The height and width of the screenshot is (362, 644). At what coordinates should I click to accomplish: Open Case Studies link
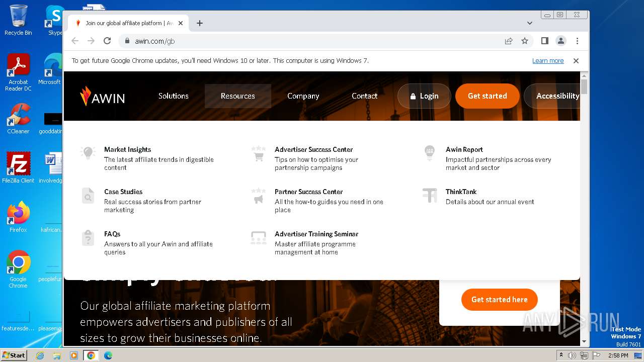(x=123, y=192)
